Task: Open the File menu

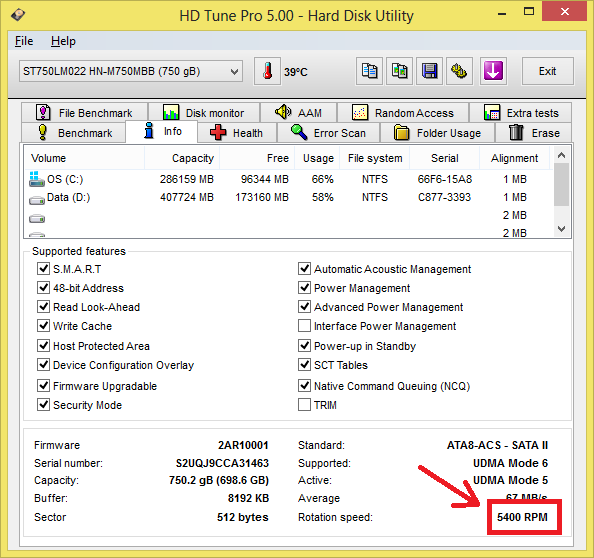Action: tap(24, 41)
